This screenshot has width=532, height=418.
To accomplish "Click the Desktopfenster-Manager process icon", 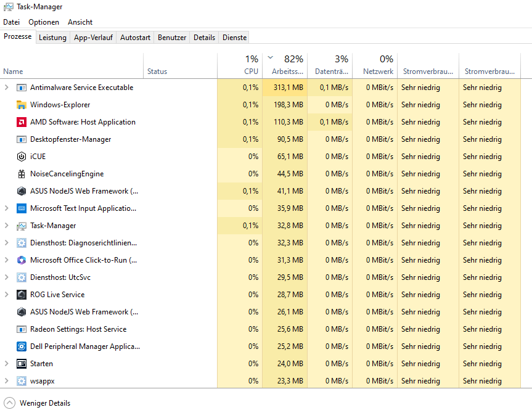I will tap(22, 139).
